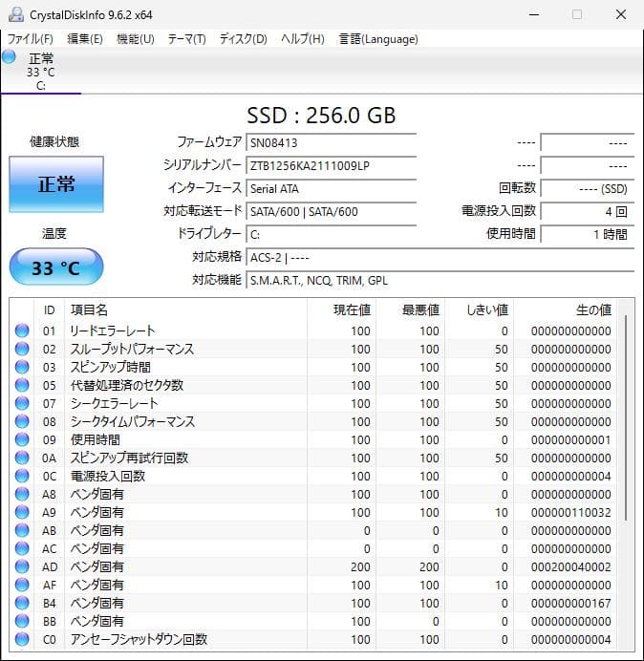644x661 pixels.
Task: Click the 最悪値 column header
Action: coord(410,309)
